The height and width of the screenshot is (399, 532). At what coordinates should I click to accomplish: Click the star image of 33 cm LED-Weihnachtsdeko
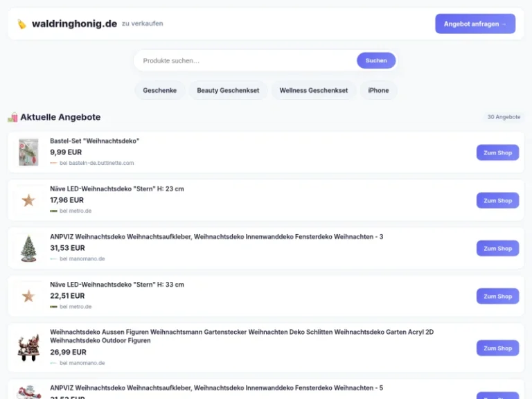click(28, 296)
